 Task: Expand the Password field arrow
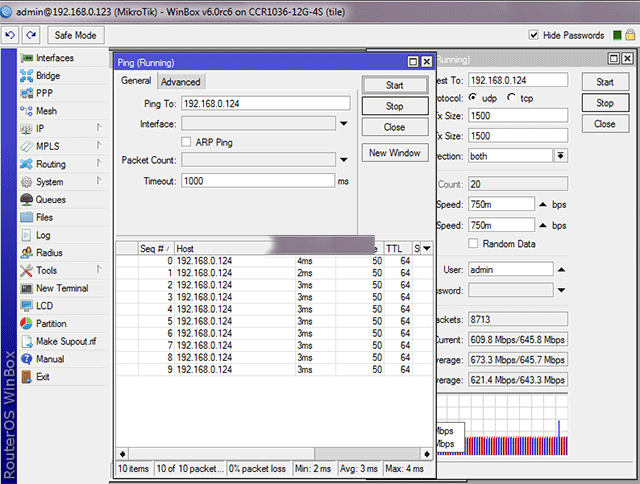[562, 290]
